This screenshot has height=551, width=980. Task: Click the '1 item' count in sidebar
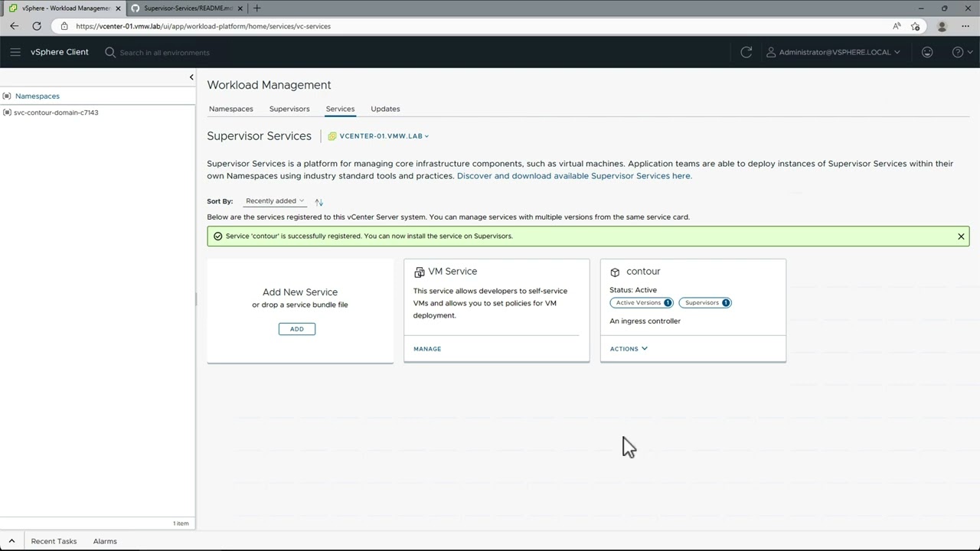pyautogui.click(x=181, y=523)
